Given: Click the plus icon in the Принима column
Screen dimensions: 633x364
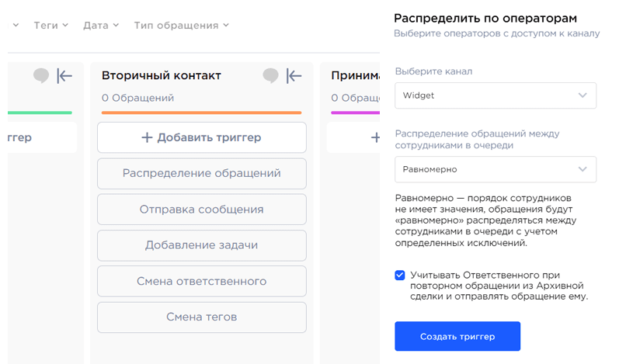Looking at the screenshot, I should pyautogui.click(x=375, y=137).
